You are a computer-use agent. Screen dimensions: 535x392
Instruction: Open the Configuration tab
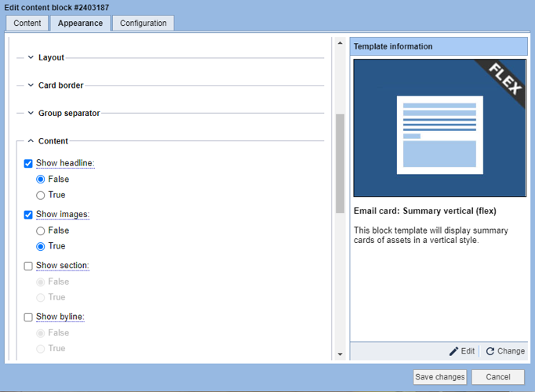(x=144, y=24)
